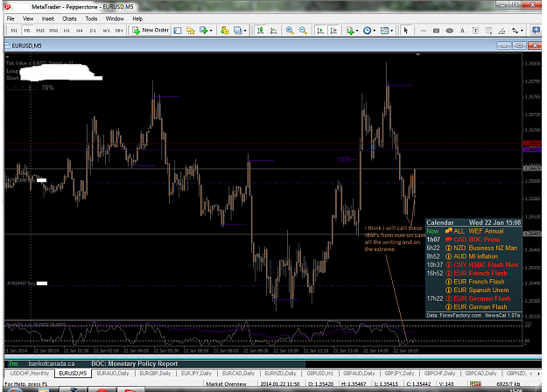547x392 pixels.
Task: Click the blue chat notification icon
Action: (536, 31)
